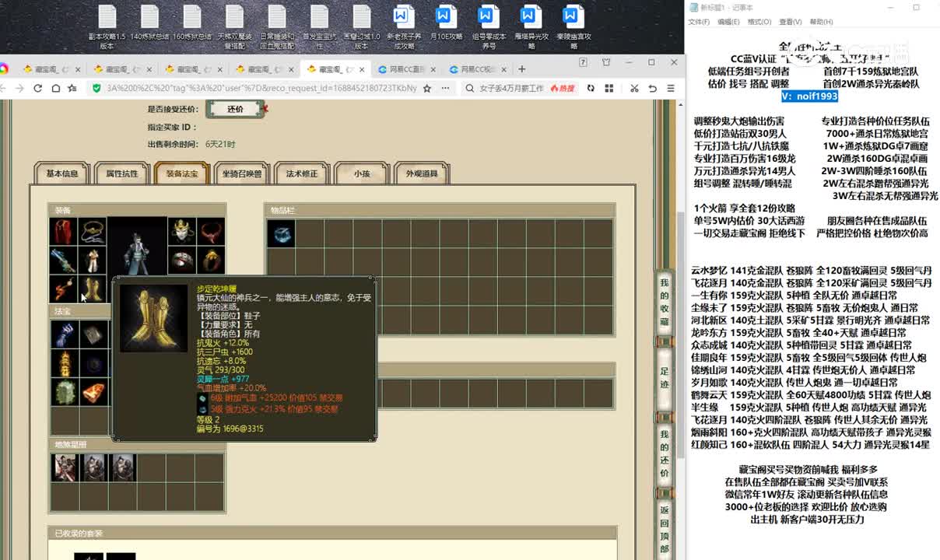Open desktop file 副本攻略1.5版本
The height and width of the screenshot is (560, 940).
click(107, 27)
